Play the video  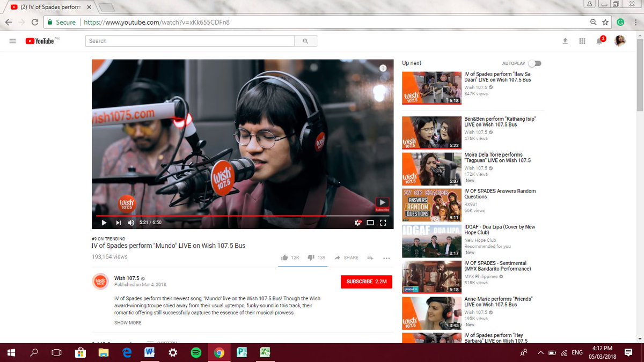pyautogui.click(x=104, y=223)
